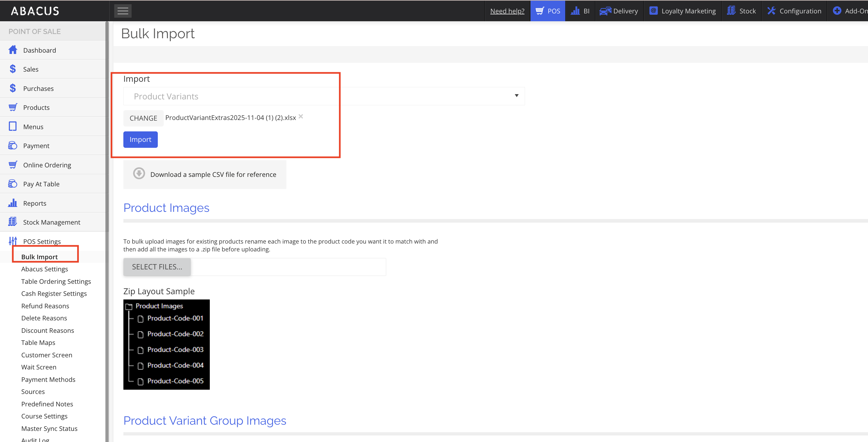Click the download arrow icon for sample CSV

tap(139, 174)
